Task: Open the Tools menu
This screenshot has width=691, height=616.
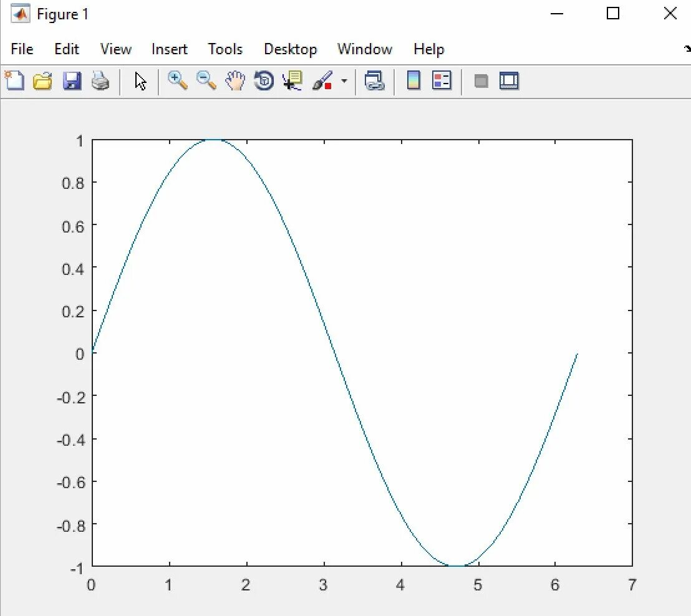Action: point(225,49)
